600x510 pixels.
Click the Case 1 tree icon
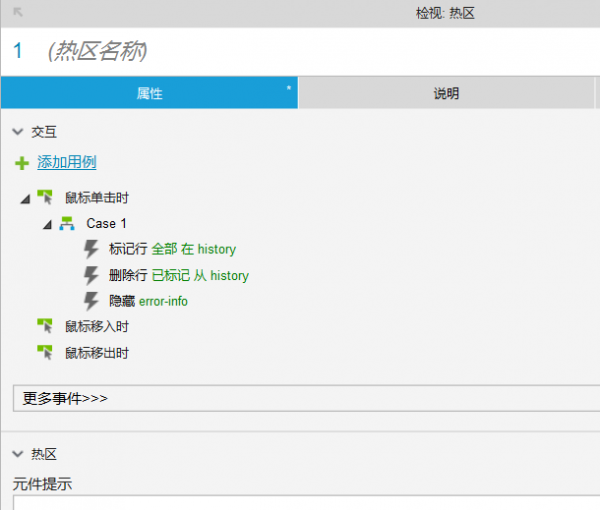67,224
